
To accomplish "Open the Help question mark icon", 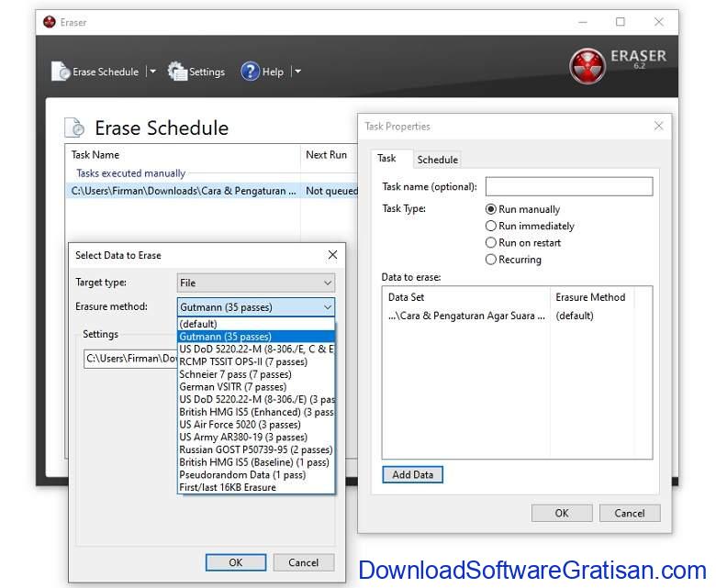I will 251,72.
